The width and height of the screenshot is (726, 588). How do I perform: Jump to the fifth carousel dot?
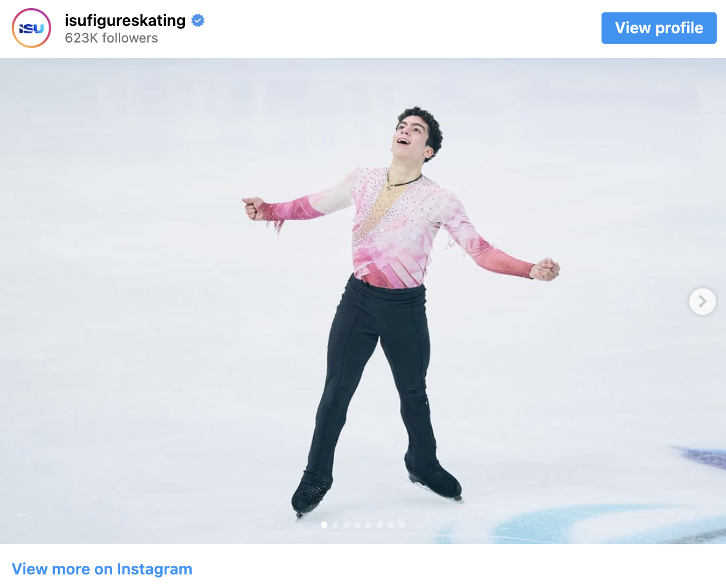(369, 525)
